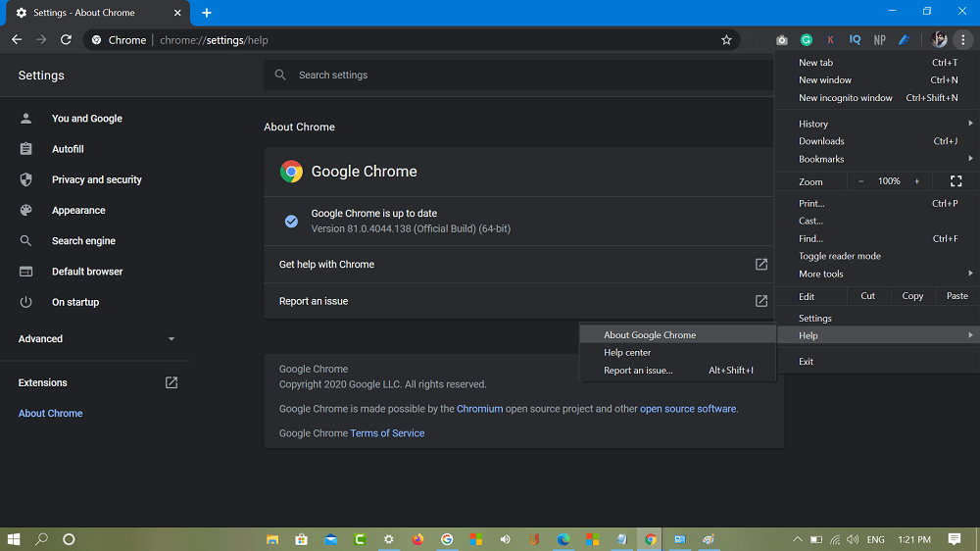This screenshot has height=551, width=980.
Task: Open Downloads from the Chrome menu
Action: tap(877, 141)
